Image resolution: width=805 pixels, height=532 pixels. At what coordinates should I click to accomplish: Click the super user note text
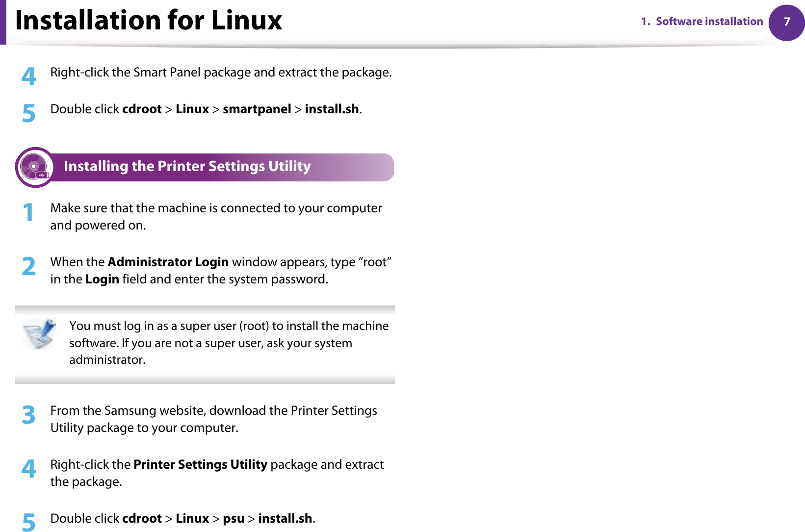[229, 343]
